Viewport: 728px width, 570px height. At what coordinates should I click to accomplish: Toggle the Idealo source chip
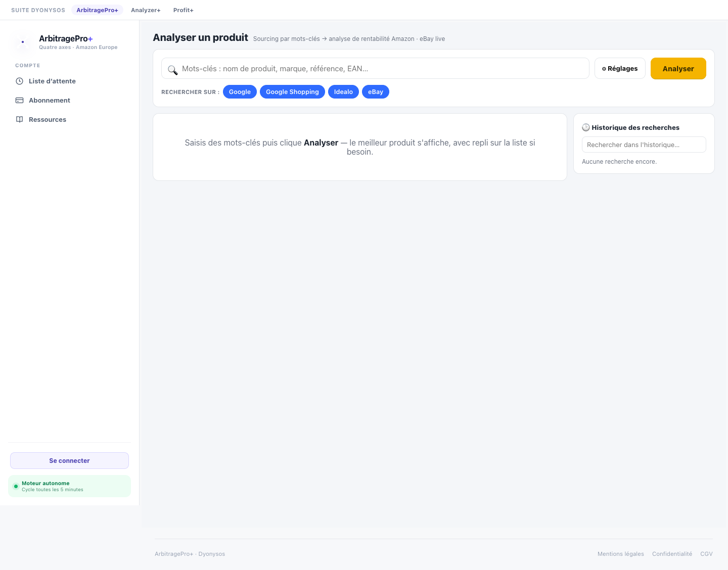click(x=343, y=92)
